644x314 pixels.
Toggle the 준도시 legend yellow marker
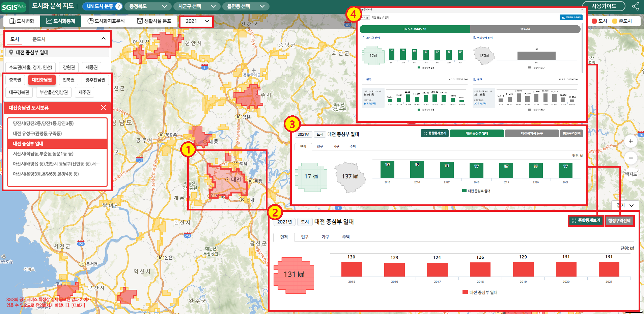pyautogui.click(x=615, y=21)
